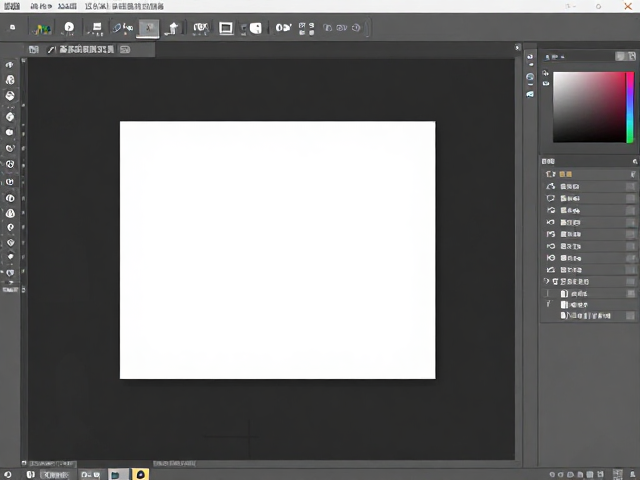This screenshot has width=640, height=480.
Task: Click the orange close X at window top-right
Action: (628, 6)
